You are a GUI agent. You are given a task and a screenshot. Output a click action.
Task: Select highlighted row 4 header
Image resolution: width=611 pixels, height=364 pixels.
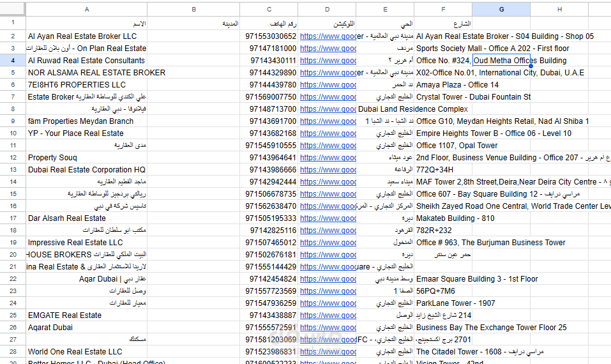tap(13, 61)
